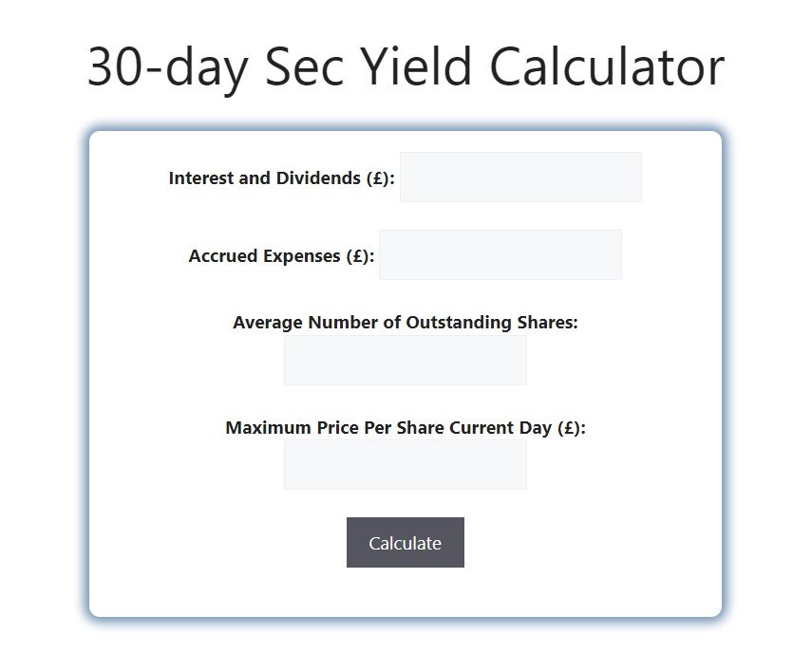Click the 30-day Sec Yield Calculator heading
This screenshot has height=653, width=812.
pos(406,66)
